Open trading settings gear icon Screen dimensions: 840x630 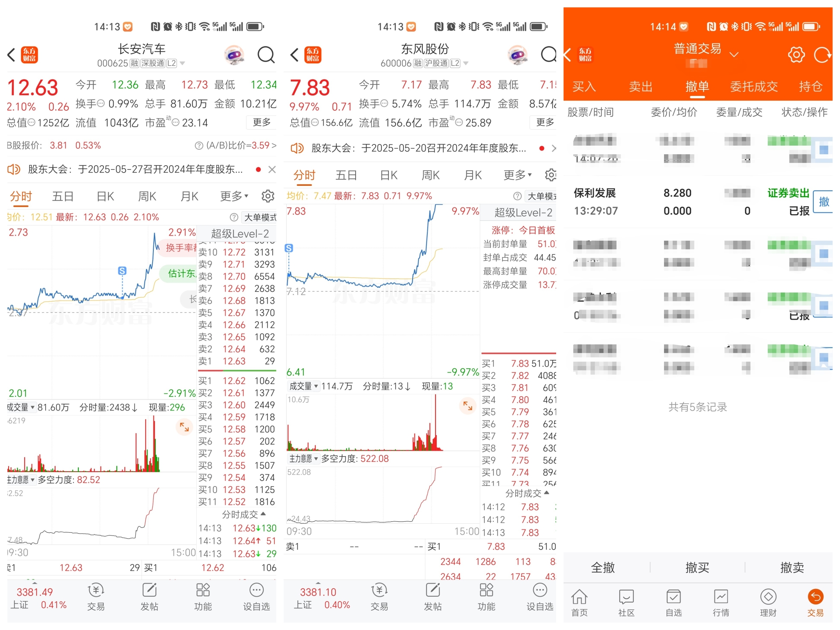[796, 55]
